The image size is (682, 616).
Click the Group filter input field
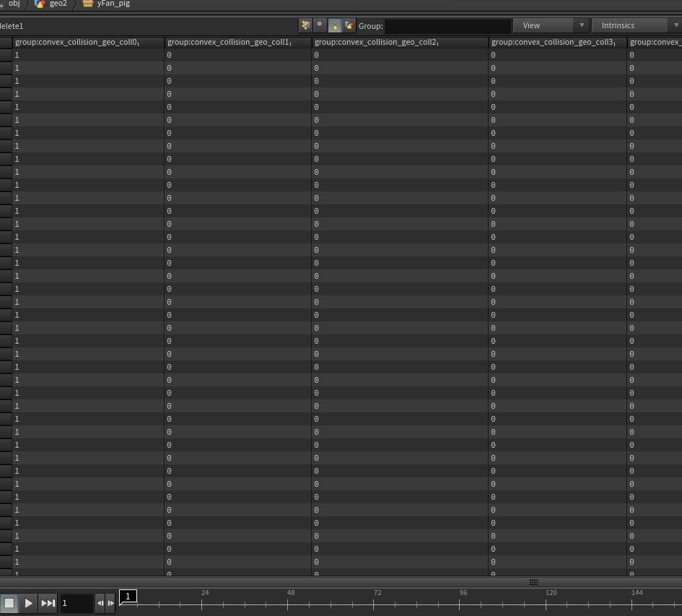point(447,26)
